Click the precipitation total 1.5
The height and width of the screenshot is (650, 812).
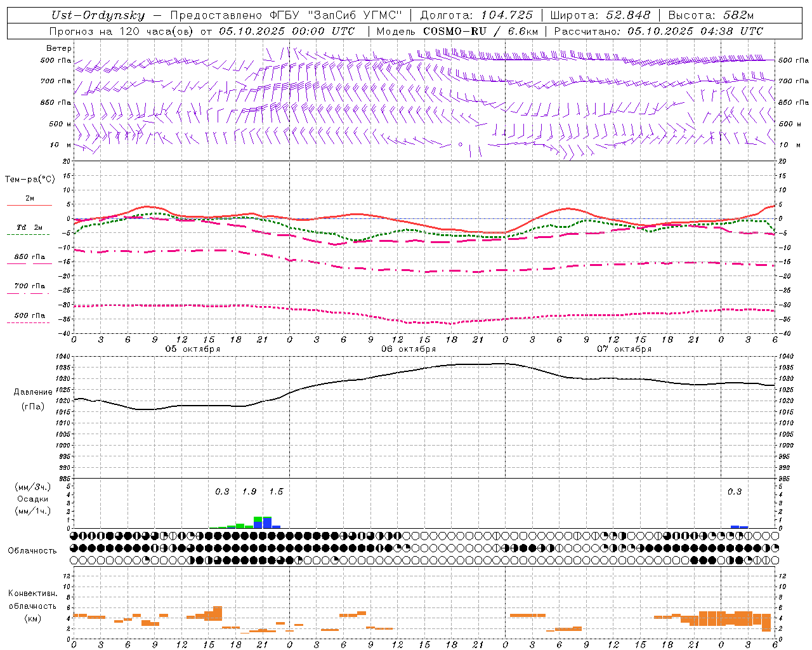pyautogui.click(x=276, y=491)
